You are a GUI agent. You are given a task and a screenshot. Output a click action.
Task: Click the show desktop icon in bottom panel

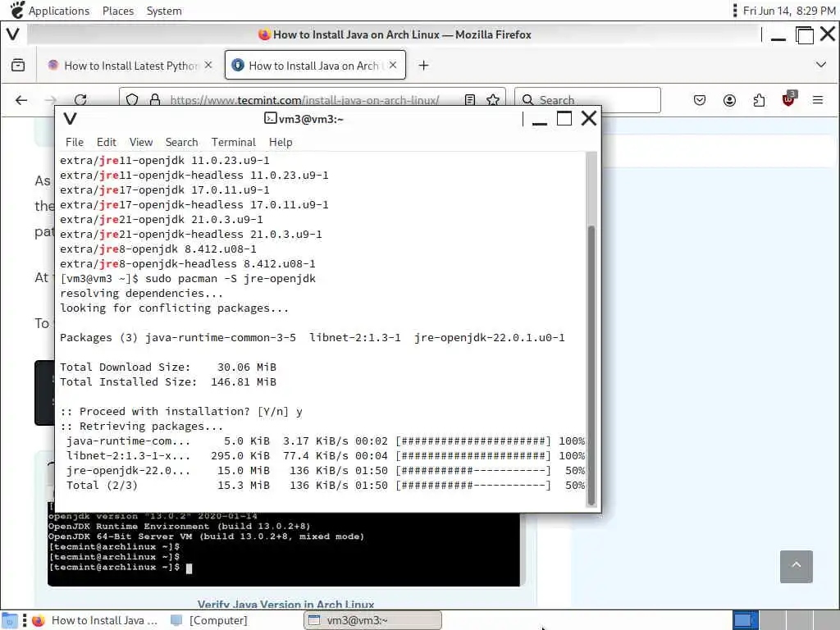[x=9, y=621]
